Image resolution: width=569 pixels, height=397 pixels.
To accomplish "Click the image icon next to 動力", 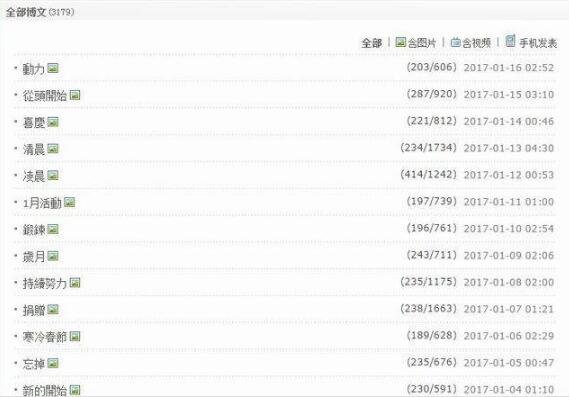I will coord(53,68).
